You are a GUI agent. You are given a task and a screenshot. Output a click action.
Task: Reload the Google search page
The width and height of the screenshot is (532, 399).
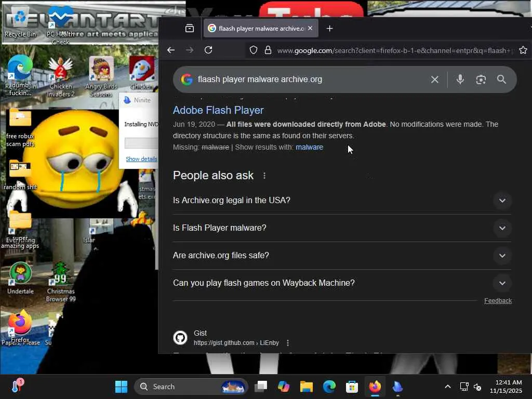[208, 50]
